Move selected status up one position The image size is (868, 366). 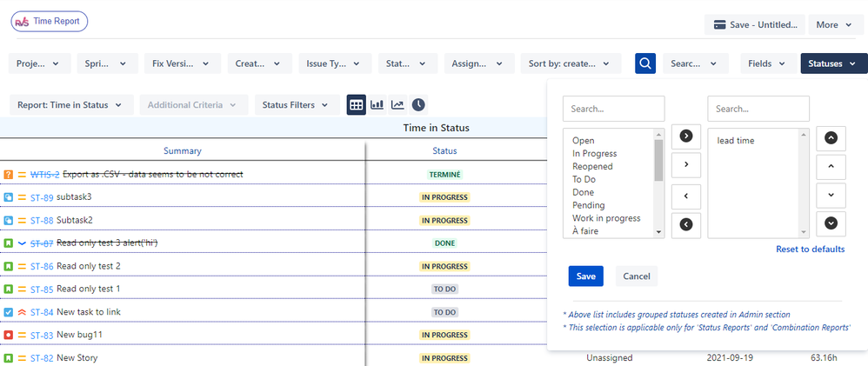(x=831, y=165)
